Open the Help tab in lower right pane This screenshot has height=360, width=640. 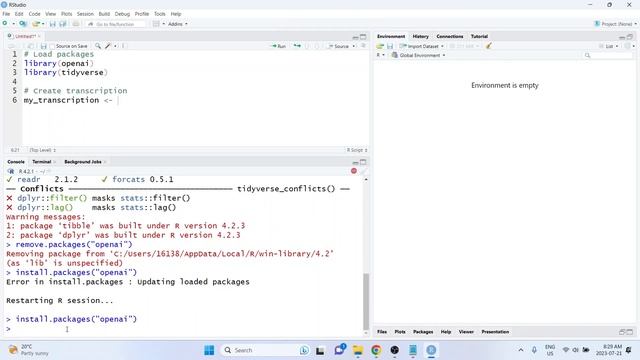(446, 332)
